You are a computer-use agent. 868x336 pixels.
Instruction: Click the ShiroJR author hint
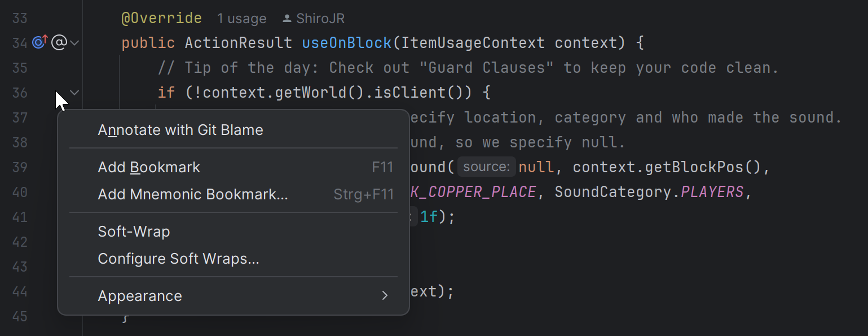[320, 19]
